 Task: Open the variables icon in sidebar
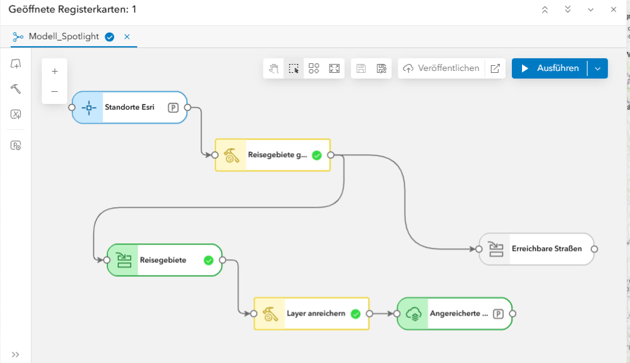16,114
